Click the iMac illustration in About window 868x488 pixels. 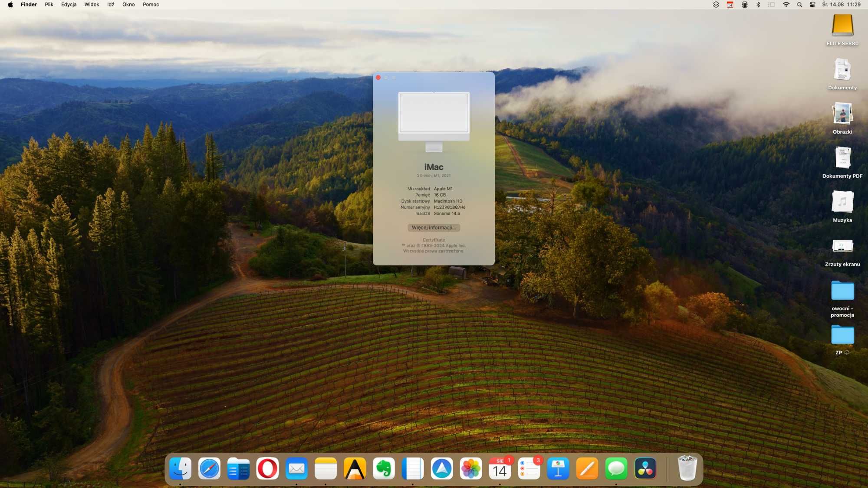coord(434,122)
